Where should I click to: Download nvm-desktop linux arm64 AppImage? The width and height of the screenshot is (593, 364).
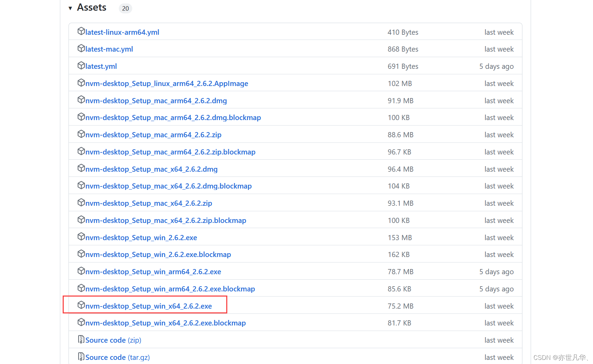tap(167, 84)
